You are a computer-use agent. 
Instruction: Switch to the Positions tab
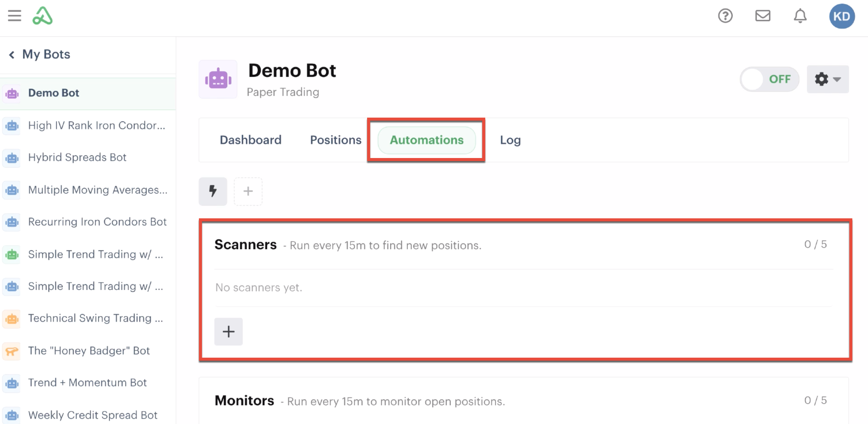click(336, 140)
